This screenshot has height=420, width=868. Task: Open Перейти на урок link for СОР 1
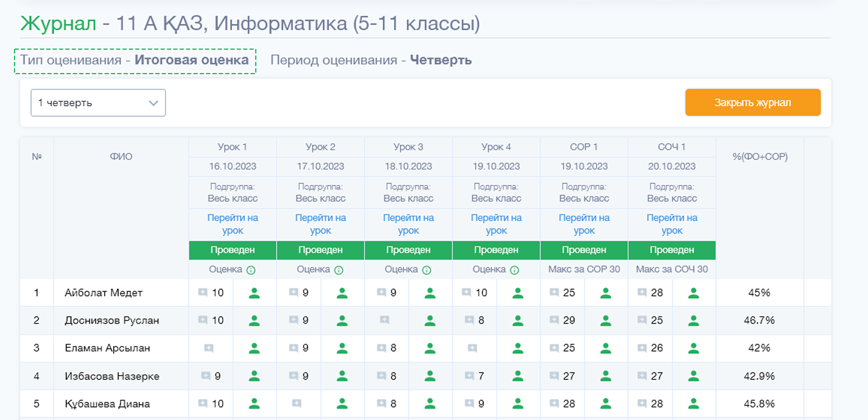(x=584, y=224)
